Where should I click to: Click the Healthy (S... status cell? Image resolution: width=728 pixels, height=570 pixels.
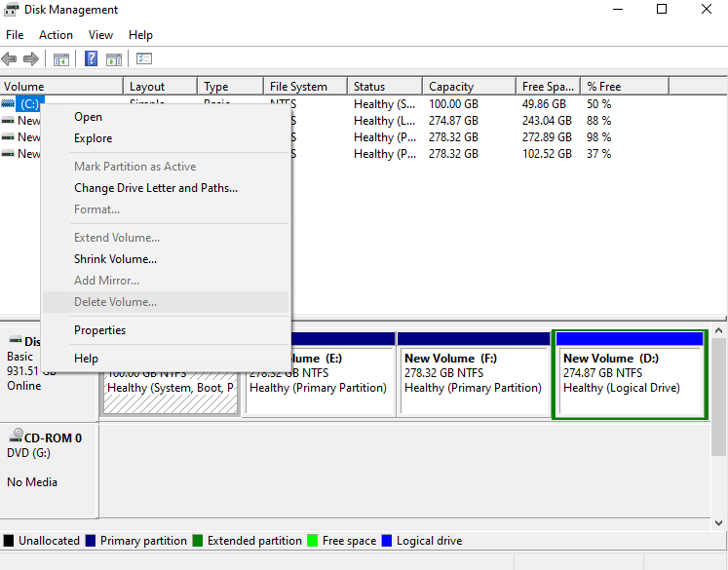[384, 104]
